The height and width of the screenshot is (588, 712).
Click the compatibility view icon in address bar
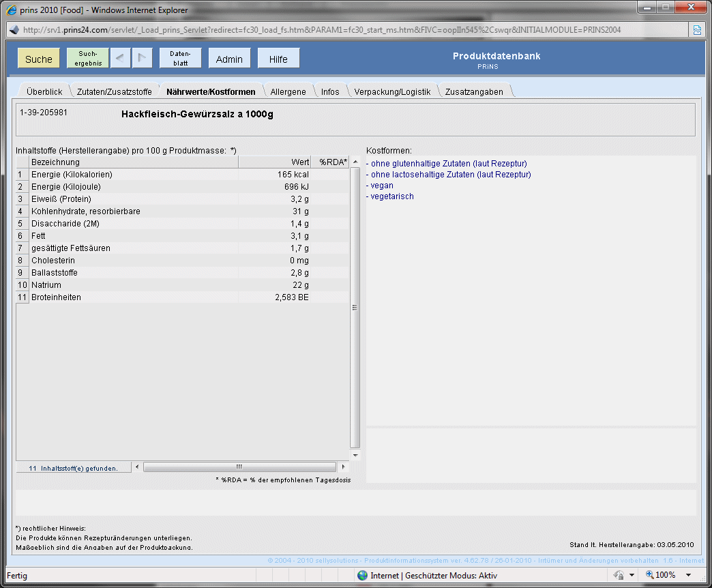(697, 30)
